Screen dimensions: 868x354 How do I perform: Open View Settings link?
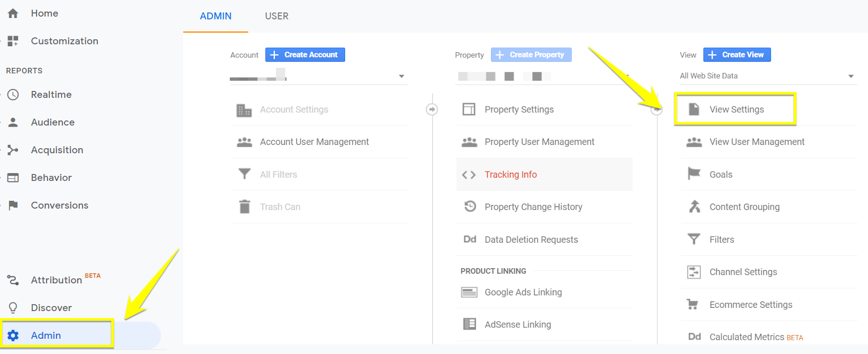(736, 110)
